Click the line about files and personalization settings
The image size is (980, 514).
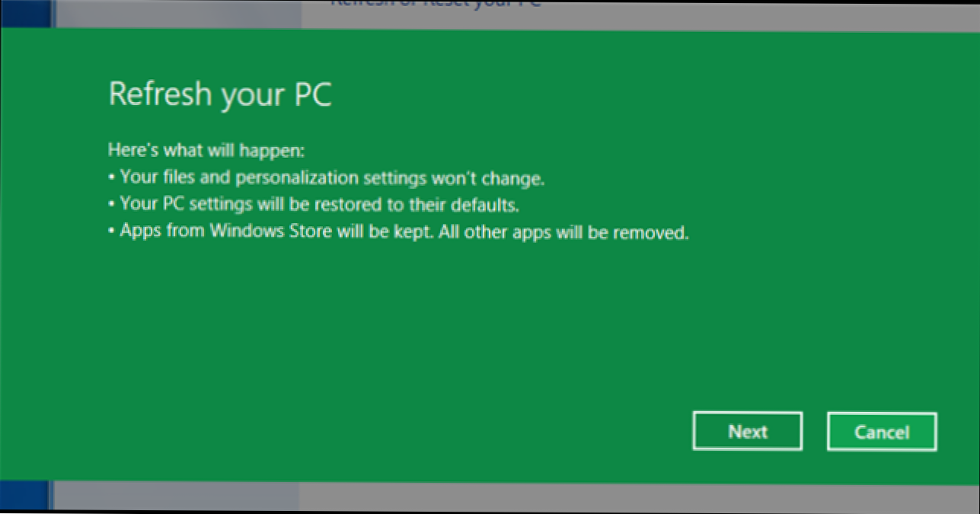(x=333, y=179)
